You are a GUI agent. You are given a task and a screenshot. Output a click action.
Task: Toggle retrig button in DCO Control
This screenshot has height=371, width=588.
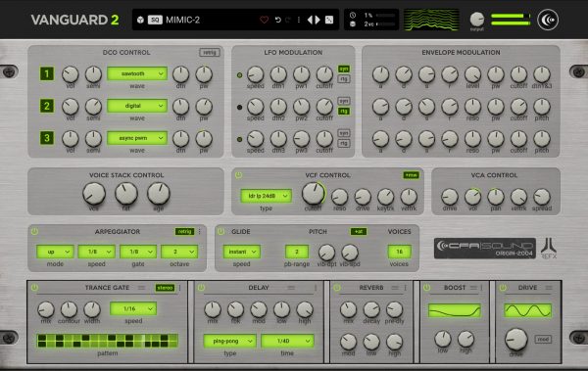click(210, 53)
